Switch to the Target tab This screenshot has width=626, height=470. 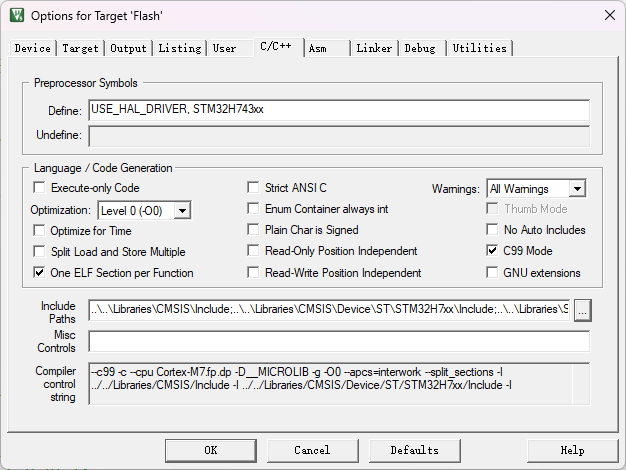coord(80,48)
